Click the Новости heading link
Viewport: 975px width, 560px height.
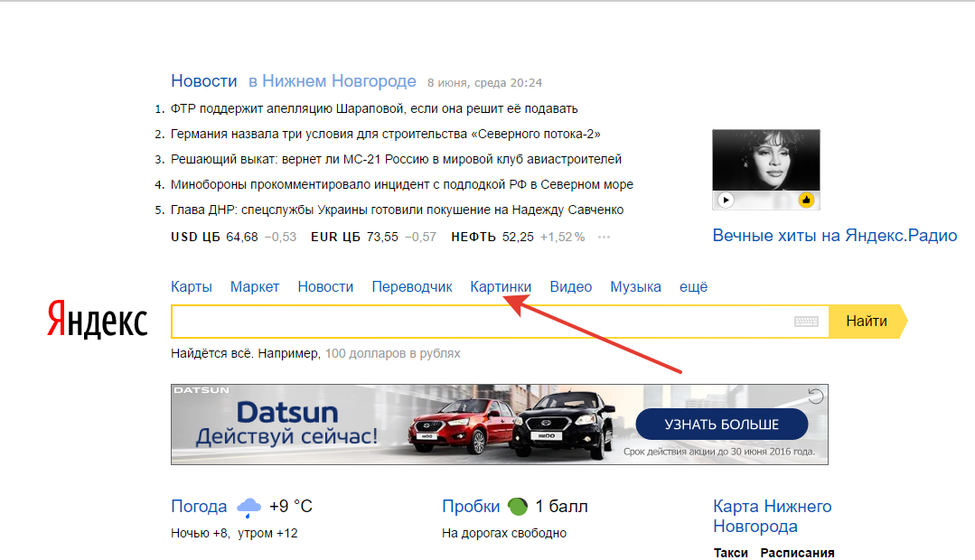click(204, 80)
